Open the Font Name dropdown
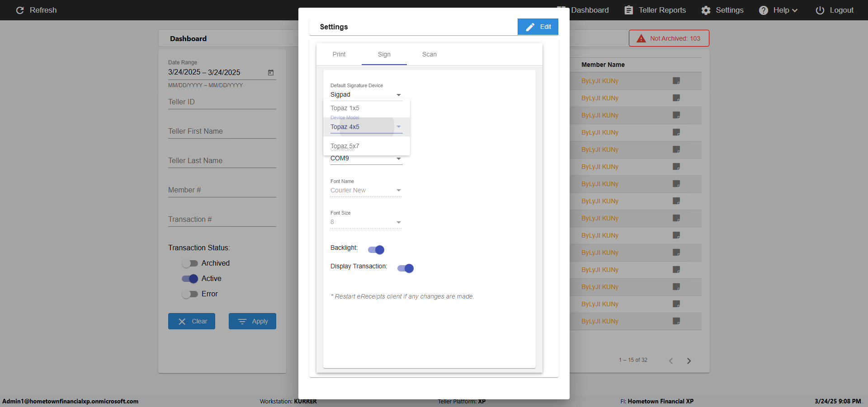The height and width of the screenshot is (407, 868). click(x=366, y=190)
